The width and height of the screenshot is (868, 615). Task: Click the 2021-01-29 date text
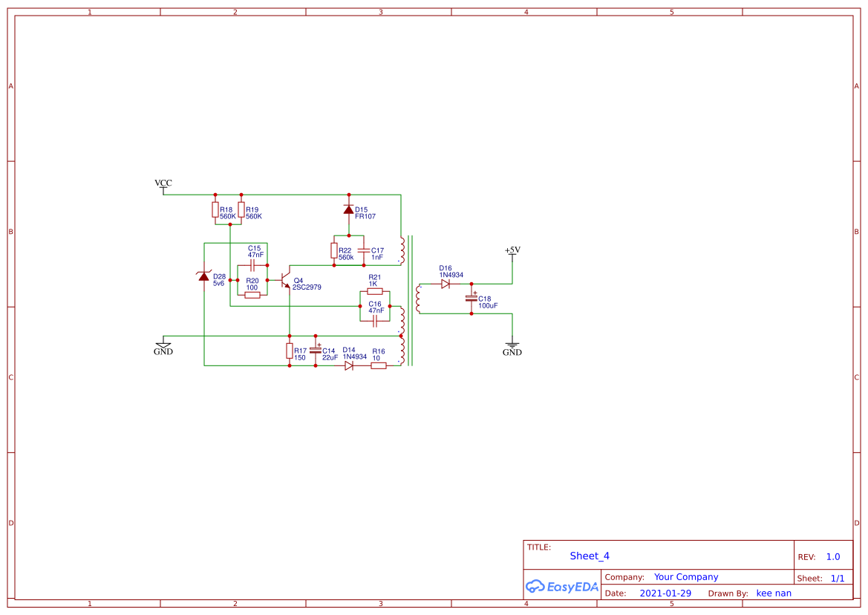[665, 593]
